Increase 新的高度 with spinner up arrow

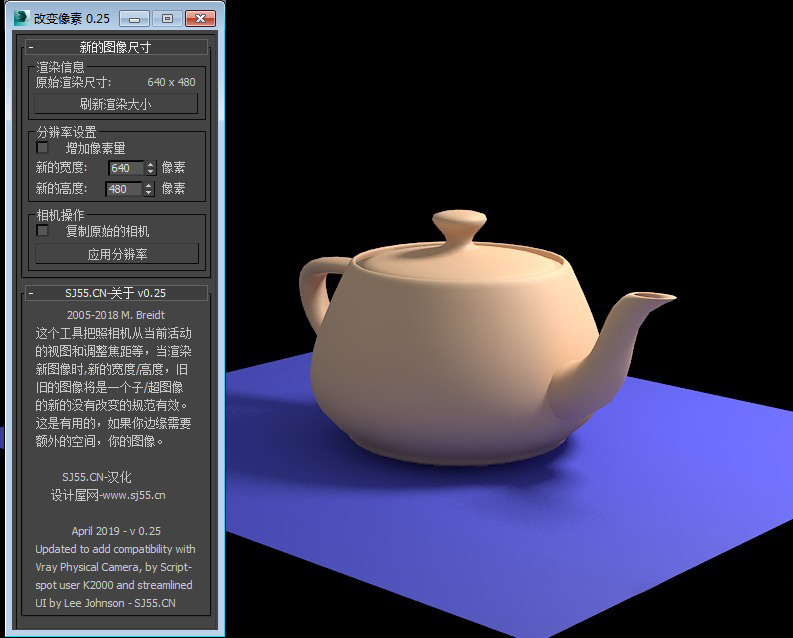pyautogui.click(x=150, y=186)
